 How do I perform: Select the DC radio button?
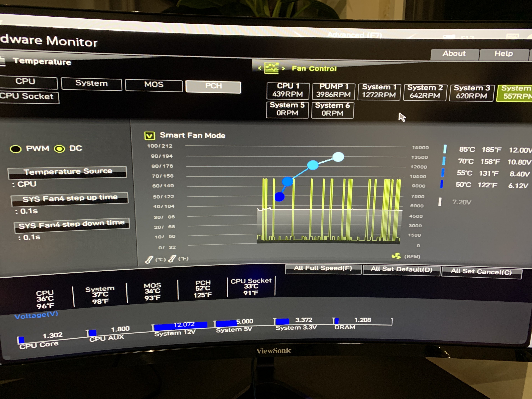59,149
